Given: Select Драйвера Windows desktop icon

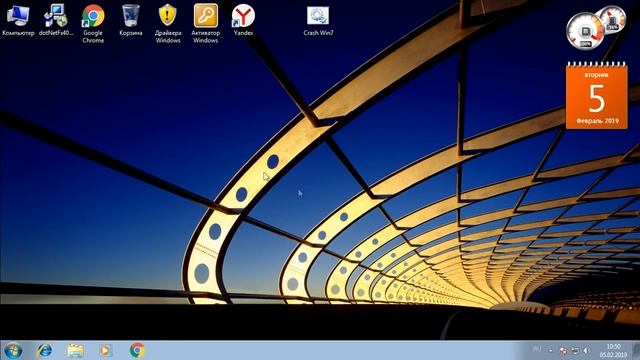Looking at the screenshot, I should coord(168,24).
